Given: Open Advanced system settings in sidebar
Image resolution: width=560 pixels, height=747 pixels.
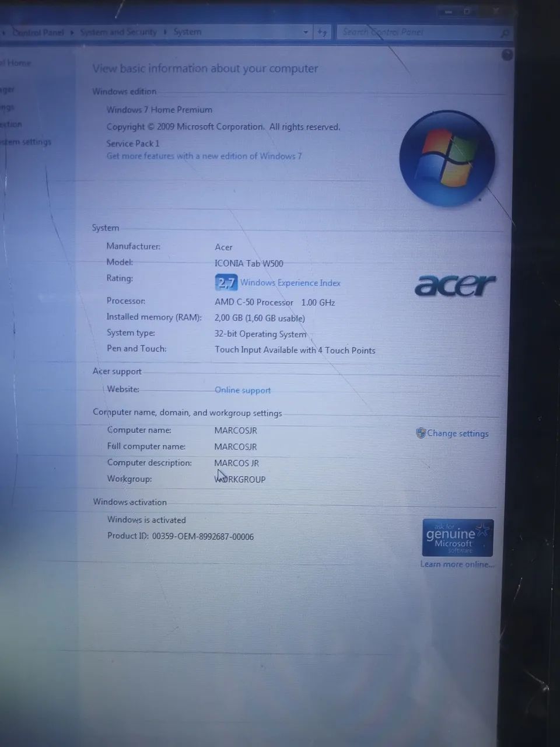Looking at the screenshot, I should coord(26,141).
